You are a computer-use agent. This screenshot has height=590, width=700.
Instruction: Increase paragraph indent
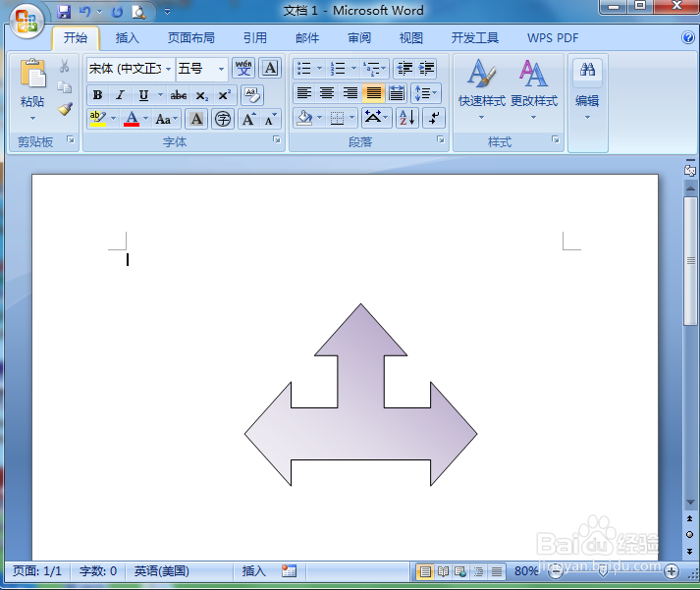(x=427, y=69)
